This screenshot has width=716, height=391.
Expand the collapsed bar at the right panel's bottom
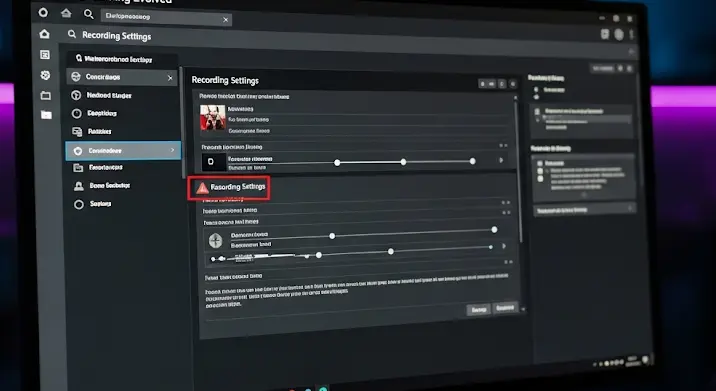pos(584,210)
